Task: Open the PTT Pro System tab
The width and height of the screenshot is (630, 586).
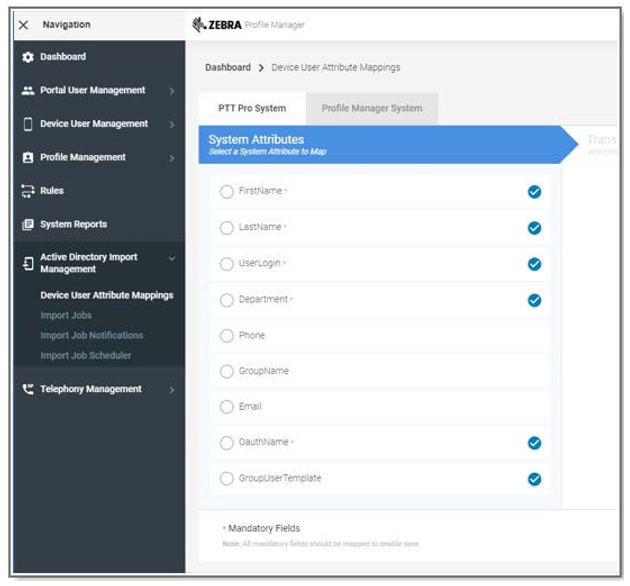Action: click(252, 109)
